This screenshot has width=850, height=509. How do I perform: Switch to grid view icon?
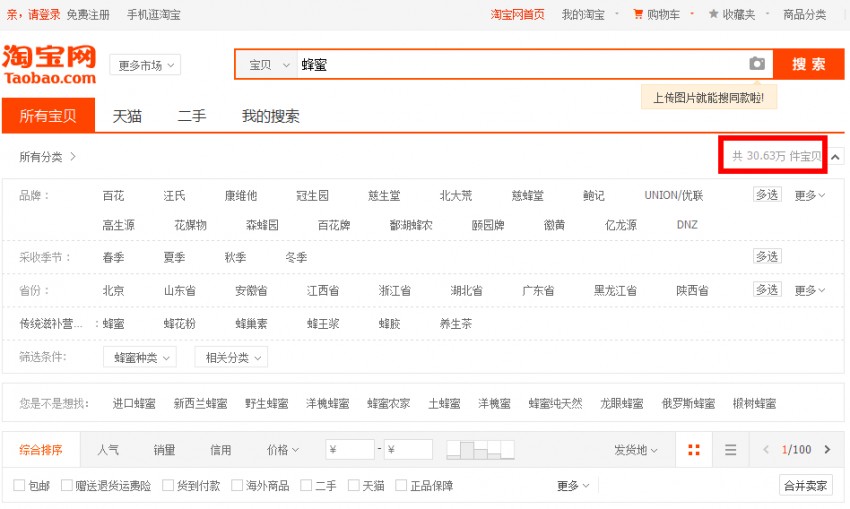pyautogui.click(x=693, y=449)
